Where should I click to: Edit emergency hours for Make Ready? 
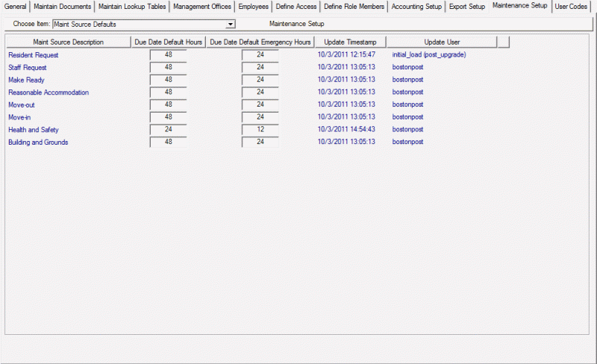click(260, 80)
